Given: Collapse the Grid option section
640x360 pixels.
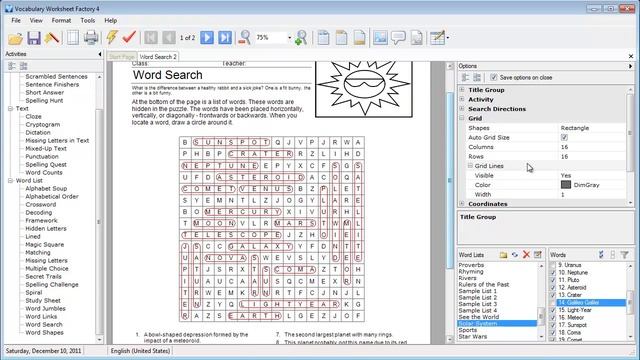Looking at the screenshot, I should [462, 118].
